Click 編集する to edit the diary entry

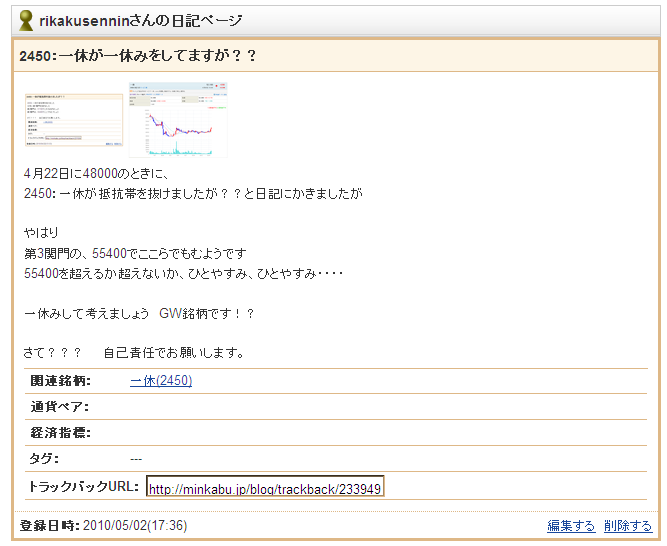pos(571,526)
